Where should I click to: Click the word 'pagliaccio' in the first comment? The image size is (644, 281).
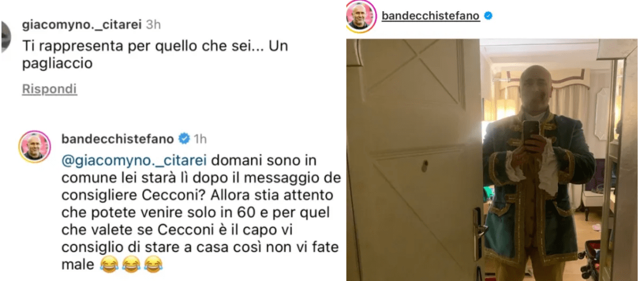56,64
